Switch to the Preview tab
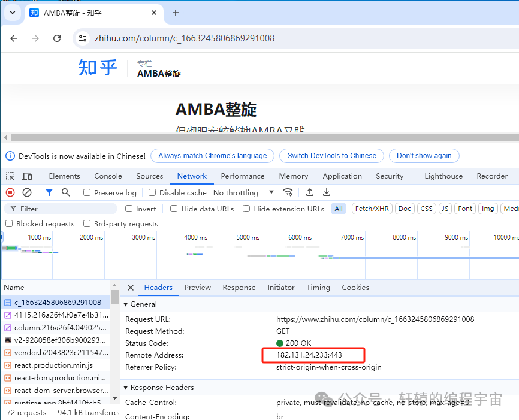 (198, 288)
